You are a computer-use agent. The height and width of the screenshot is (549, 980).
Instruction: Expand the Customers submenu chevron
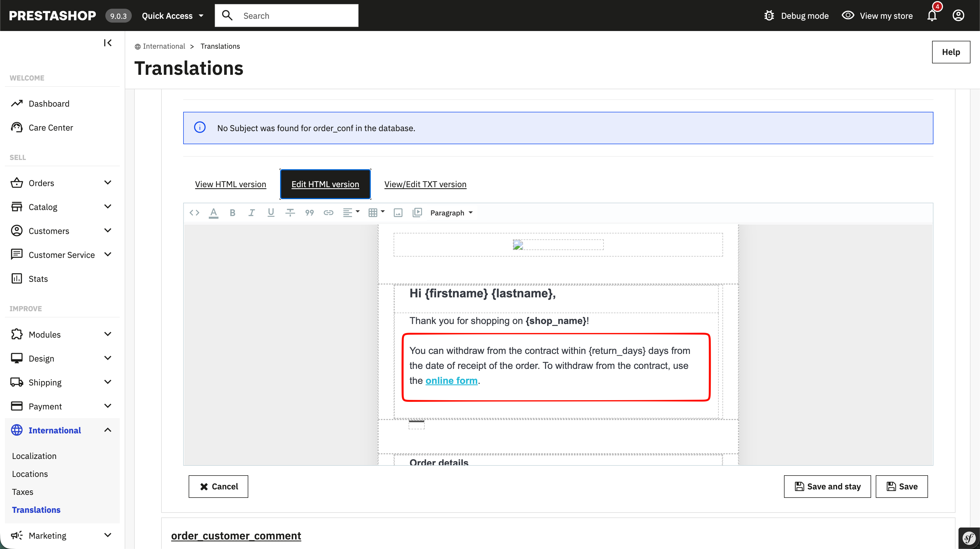click(108, 230)
